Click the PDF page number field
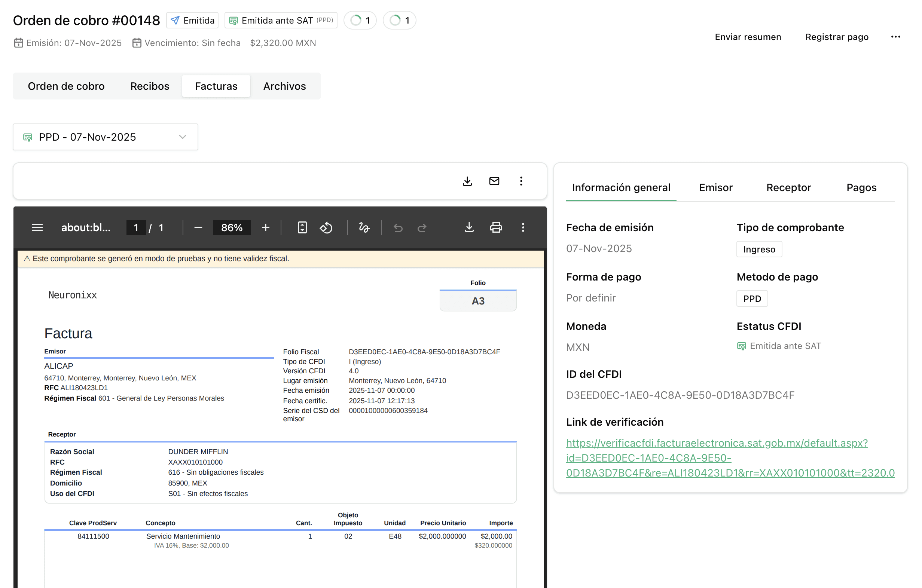 click(x=136, y=228)
